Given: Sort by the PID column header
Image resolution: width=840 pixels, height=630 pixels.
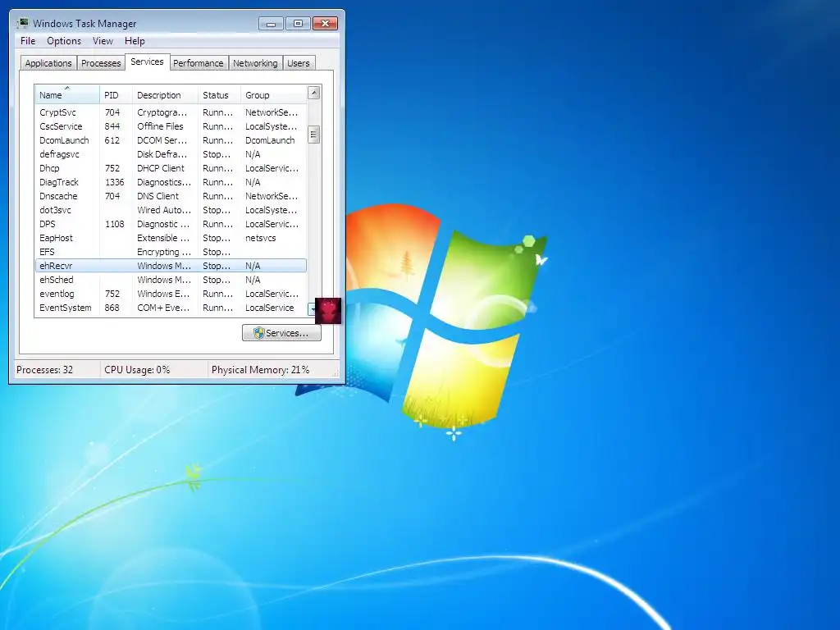Looking at the screenshot, I should 116,95.
